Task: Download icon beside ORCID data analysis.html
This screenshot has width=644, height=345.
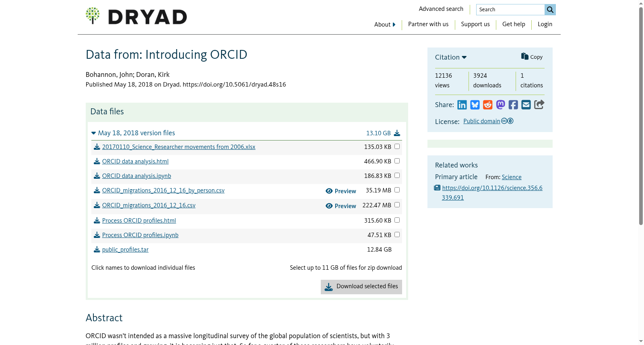Action: click(97, 161)
